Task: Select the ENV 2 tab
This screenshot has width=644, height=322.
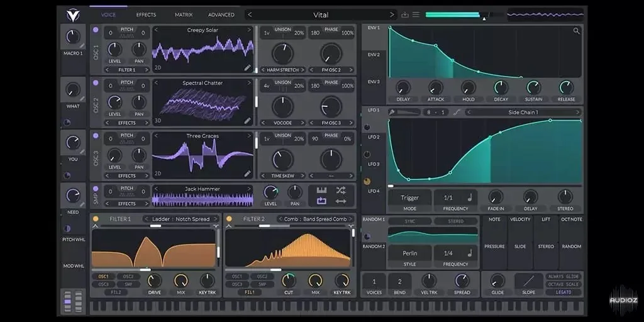Action: click(374, 55)
